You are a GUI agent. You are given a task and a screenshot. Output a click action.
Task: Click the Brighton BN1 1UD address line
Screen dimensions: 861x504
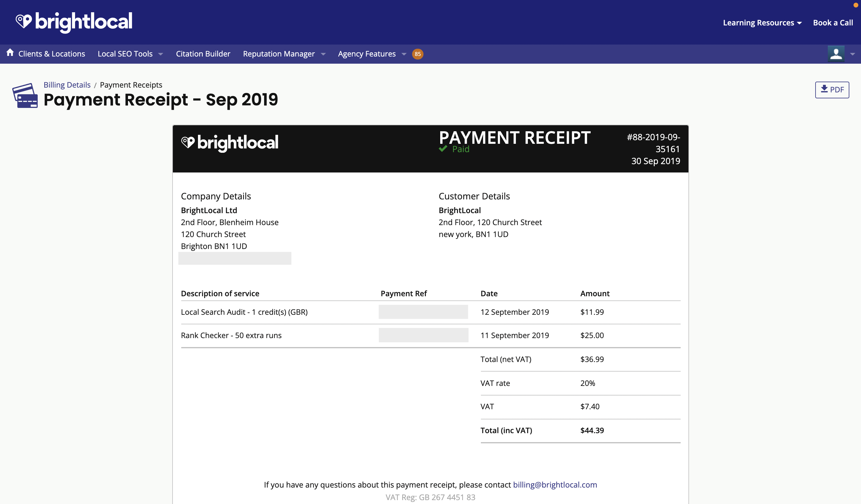click(x=214, y=246)
